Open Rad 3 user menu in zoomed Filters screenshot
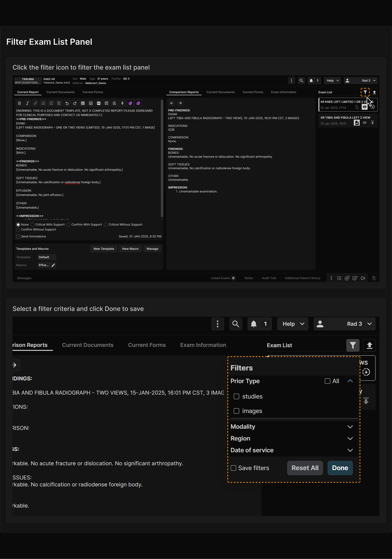This screenshot has height=559, width=392. (345, 324)
